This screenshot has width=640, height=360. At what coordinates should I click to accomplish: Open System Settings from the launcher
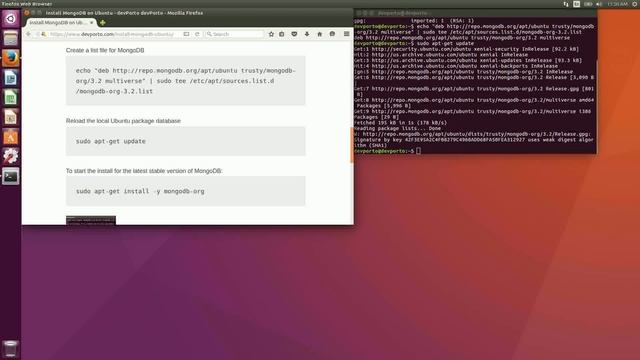[11, 156]
